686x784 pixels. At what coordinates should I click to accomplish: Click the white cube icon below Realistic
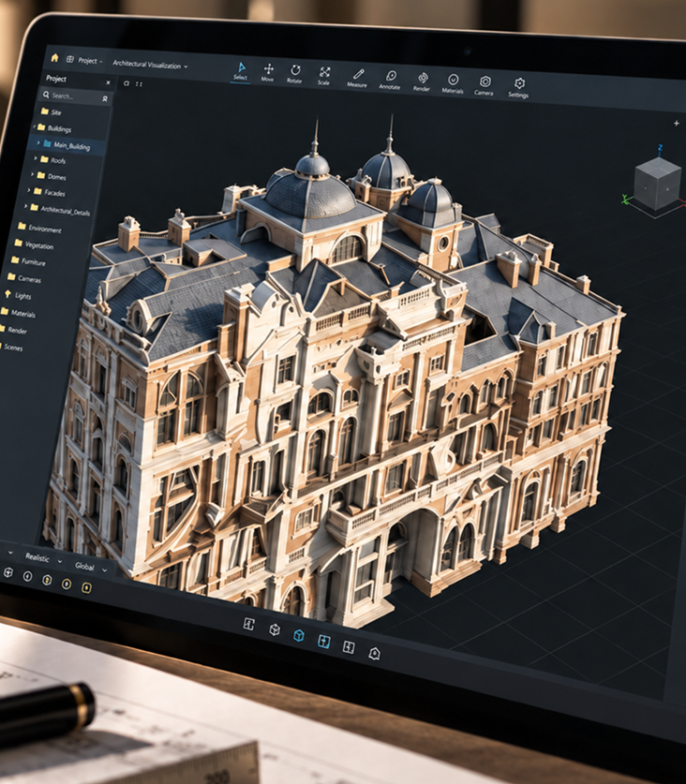pyautogui.click(x=7, y=572)
